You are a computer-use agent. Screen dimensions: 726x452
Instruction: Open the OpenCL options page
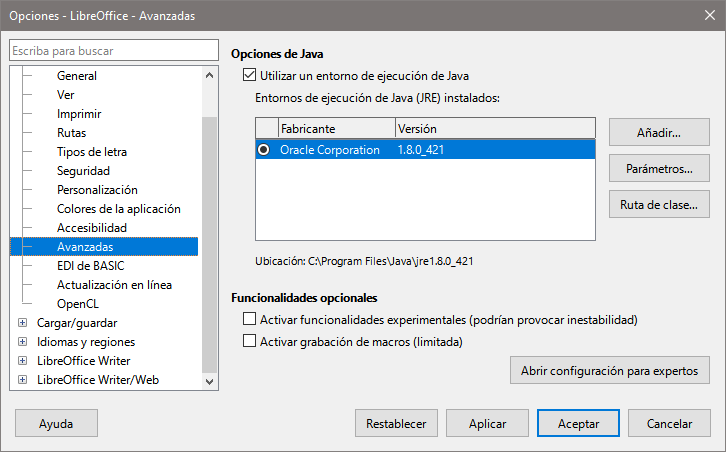[78, 304]
